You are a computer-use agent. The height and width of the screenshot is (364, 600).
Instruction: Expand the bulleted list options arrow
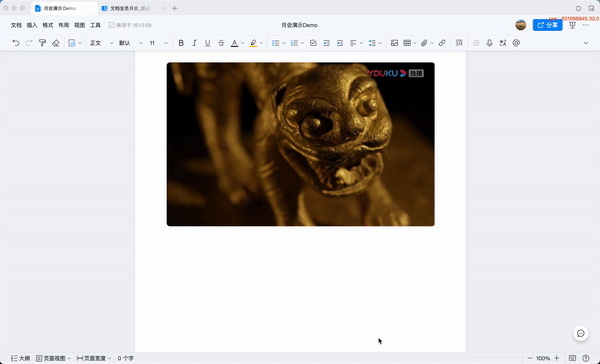click(284, 43)
